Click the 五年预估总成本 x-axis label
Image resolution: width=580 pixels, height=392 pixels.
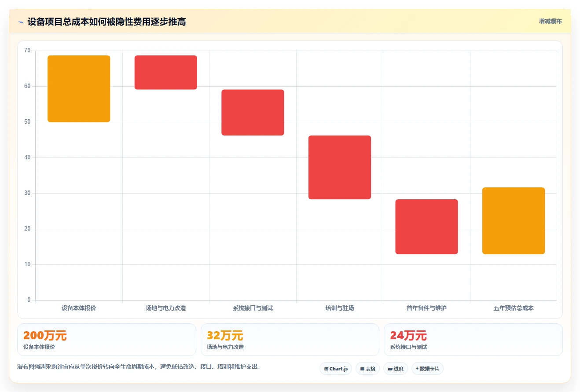pyautogui.click(x=514, y=308)
